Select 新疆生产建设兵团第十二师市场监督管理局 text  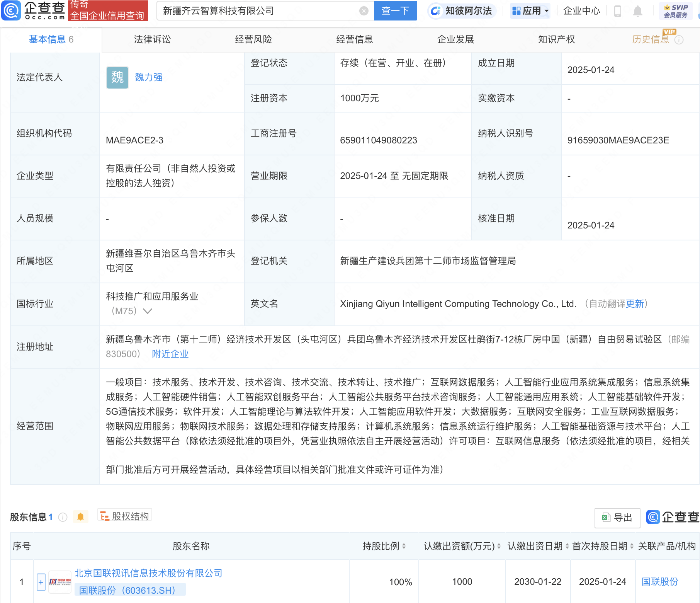coord(428,261)
